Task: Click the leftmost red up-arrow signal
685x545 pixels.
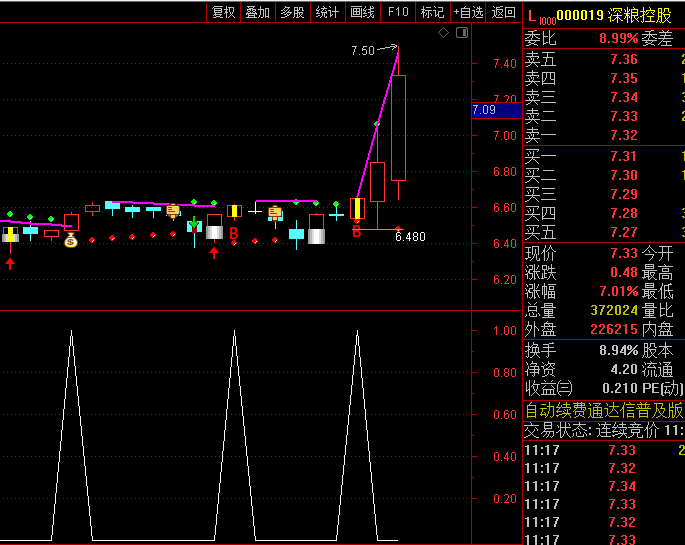Action: click(x=10, y=263)
